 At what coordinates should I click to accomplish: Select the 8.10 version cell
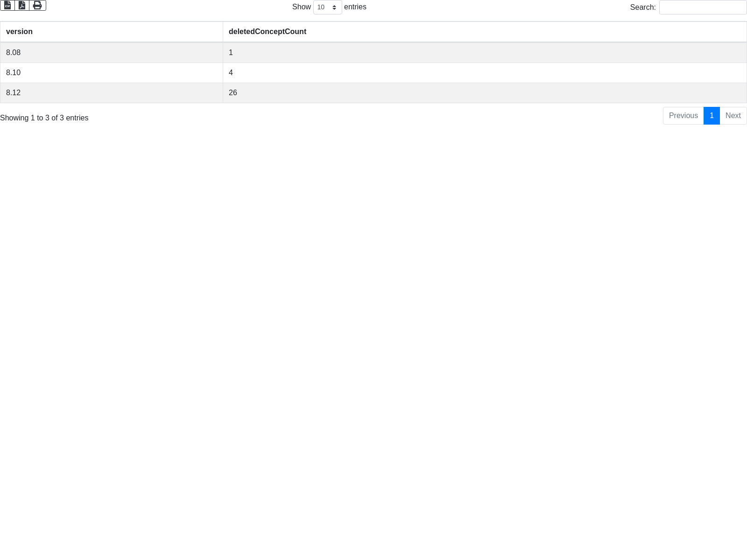point(14,73)
